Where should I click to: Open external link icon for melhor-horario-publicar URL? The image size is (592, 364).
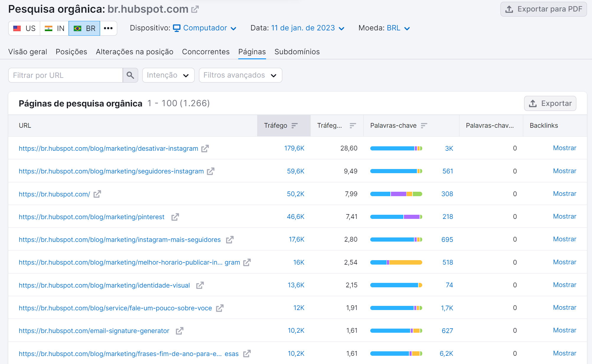[x=247, y=262]
